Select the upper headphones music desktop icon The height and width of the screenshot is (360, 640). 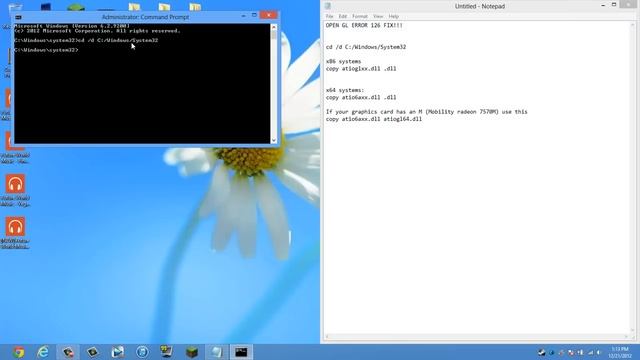15,190
